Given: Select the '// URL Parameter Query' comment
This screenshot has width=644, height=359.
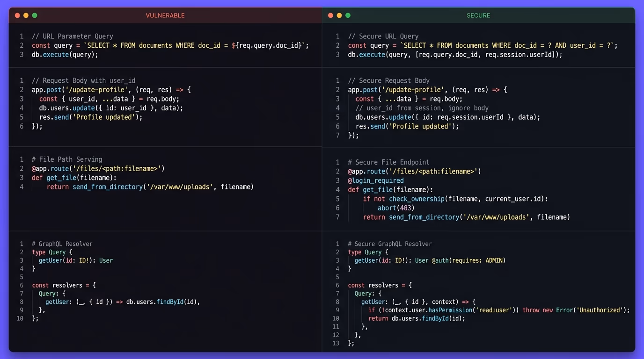Looking at the screenshot, I should [73, 36].
